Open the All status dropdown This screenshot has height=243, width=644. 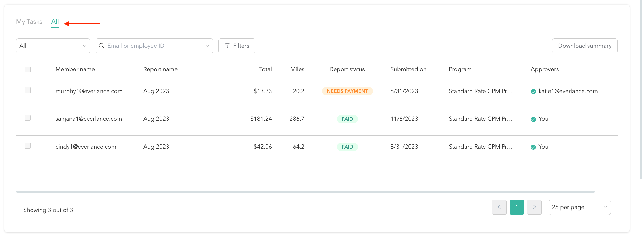(x=53, y=46)
